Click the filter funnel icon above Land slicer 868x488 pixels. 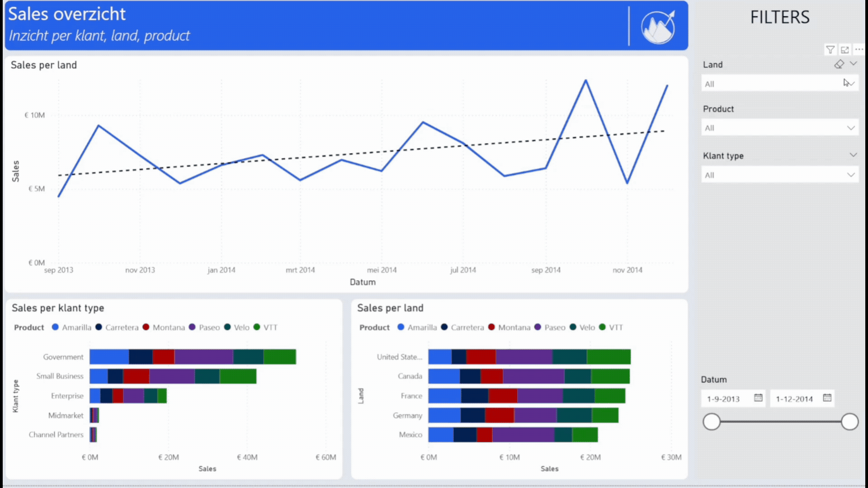(830, 50)
